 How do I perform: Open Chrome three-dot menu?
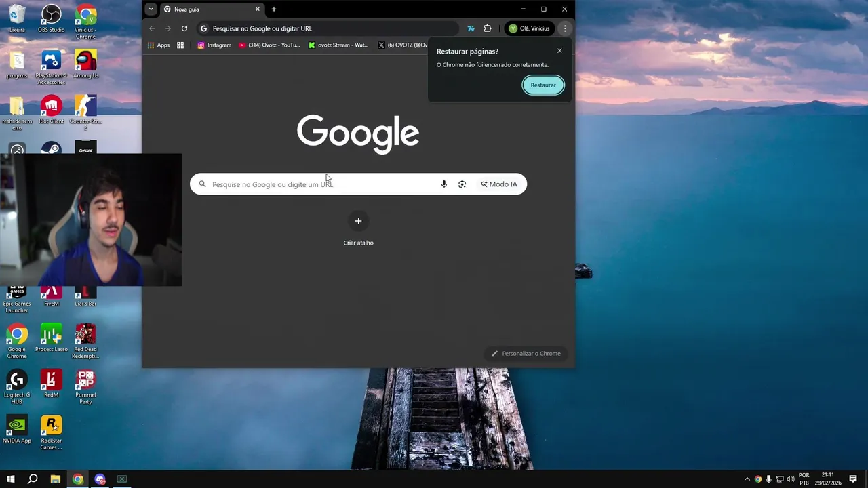click(x=565, y=28)
